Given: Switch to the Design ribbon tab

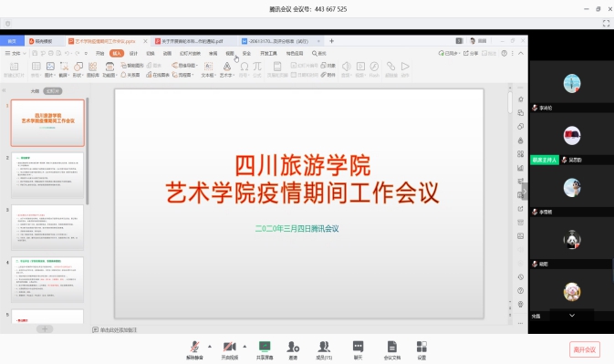Looking at the screenshot, I should click(133, 53).
